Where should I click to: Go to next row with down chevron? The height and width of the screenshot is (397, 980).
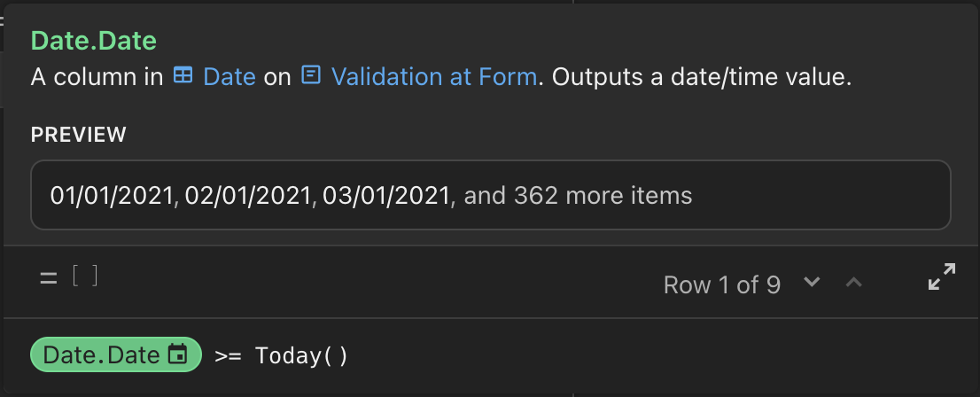point(812,281)
